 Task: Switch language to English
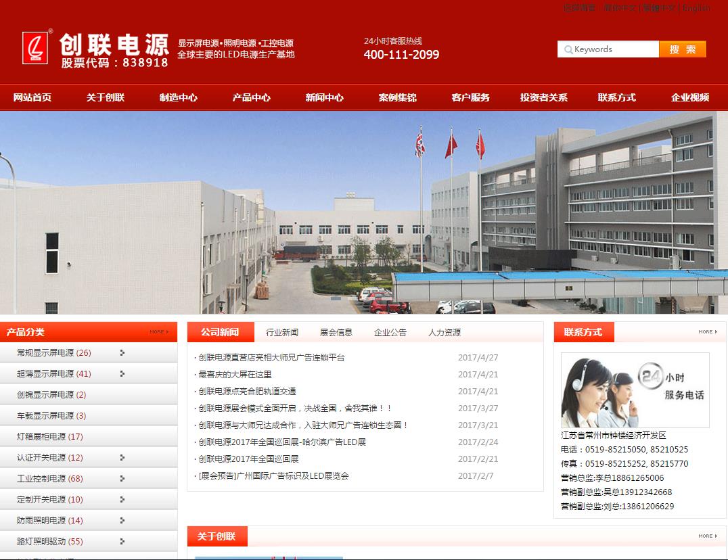point(696,8)
